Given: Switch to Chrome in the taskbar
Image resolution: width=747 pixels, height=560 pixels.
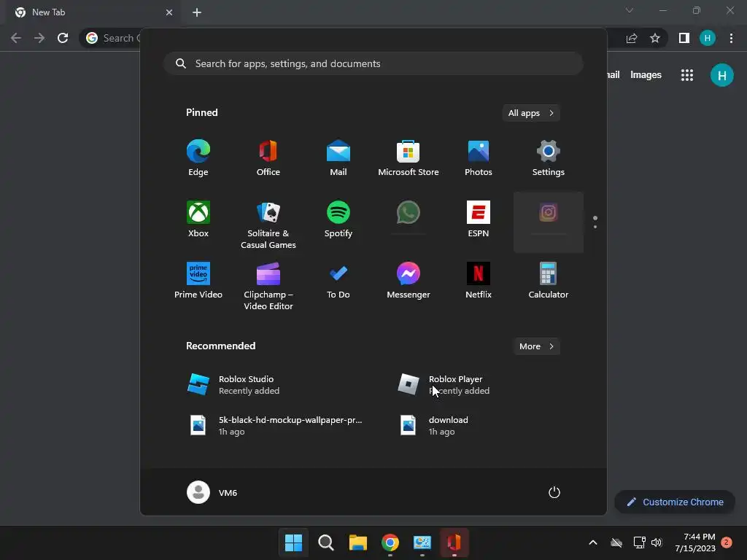Looking at the screenshot, I should 390,542.
